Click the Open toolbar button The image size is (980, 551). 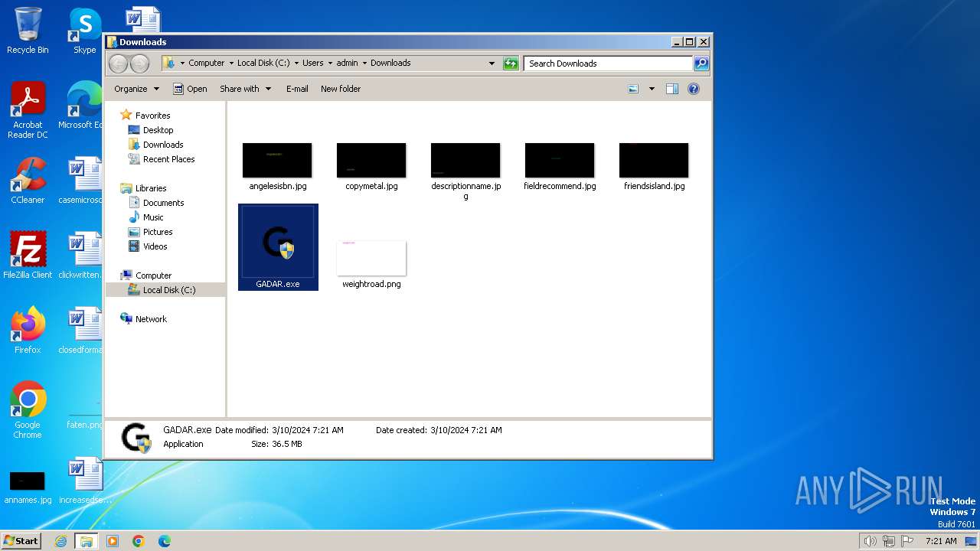tap(190, 89)
